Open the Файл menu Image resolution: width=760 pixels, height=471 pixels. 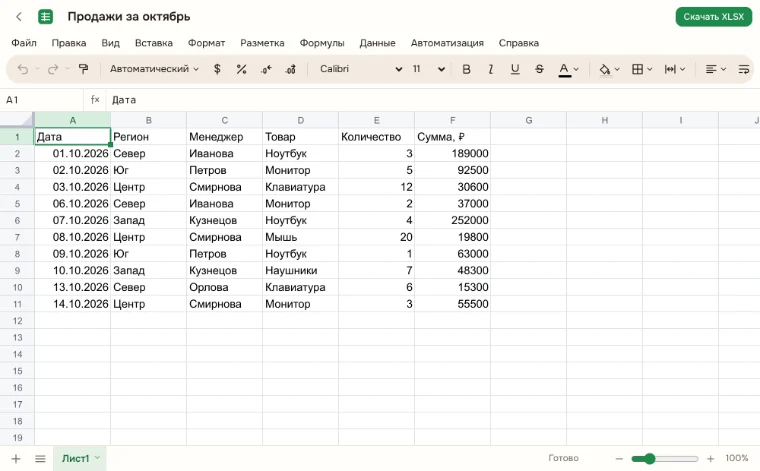(x=24, y=43)
